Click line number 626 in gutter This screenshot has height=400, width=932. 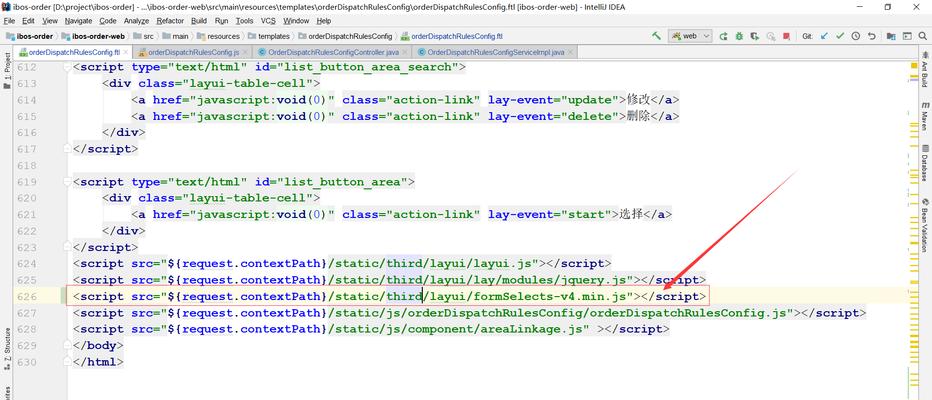[x=27, y=296]
